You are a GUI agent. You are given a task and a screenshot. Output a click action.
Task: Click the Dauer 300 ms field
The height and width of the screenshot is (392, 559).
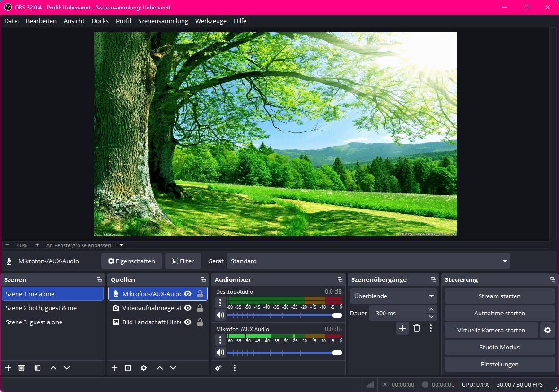coord(398,313)
